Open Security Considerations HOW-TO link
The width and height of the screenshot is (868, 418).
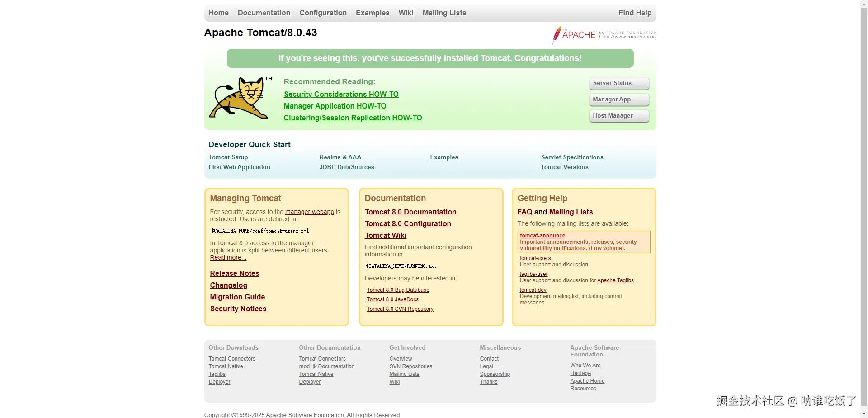pyautogui.click(x=341, y=95)
